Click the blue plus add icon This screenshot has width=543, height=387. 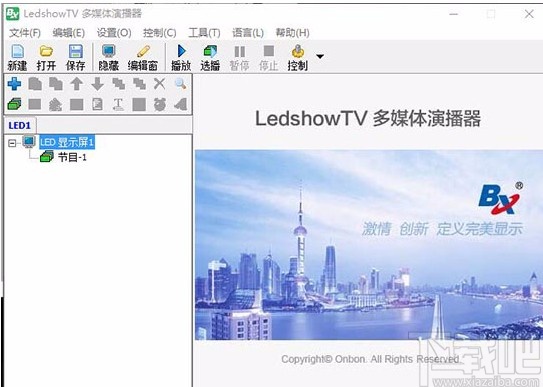pyautogui.click(x=14, y=84)
